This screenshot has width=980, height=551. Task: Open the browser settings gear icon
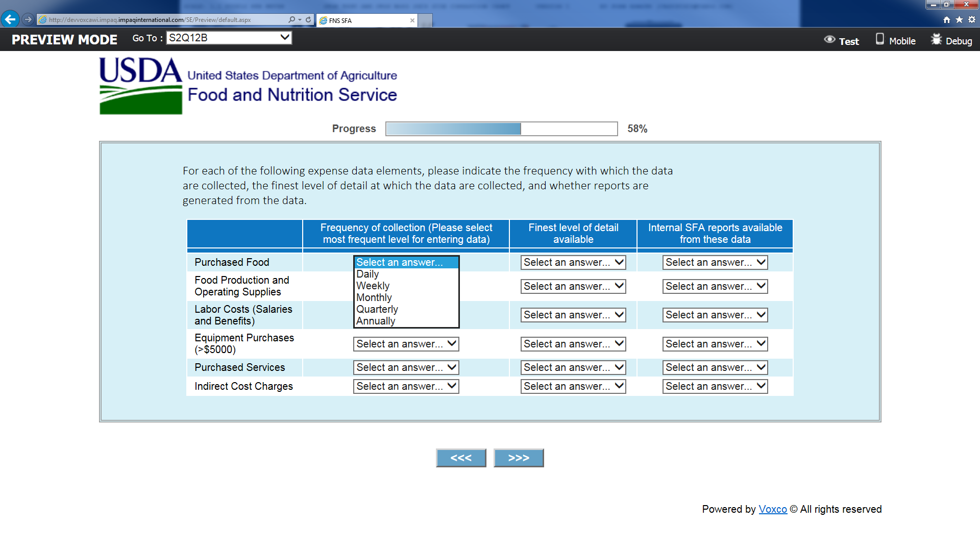point(972,19)
